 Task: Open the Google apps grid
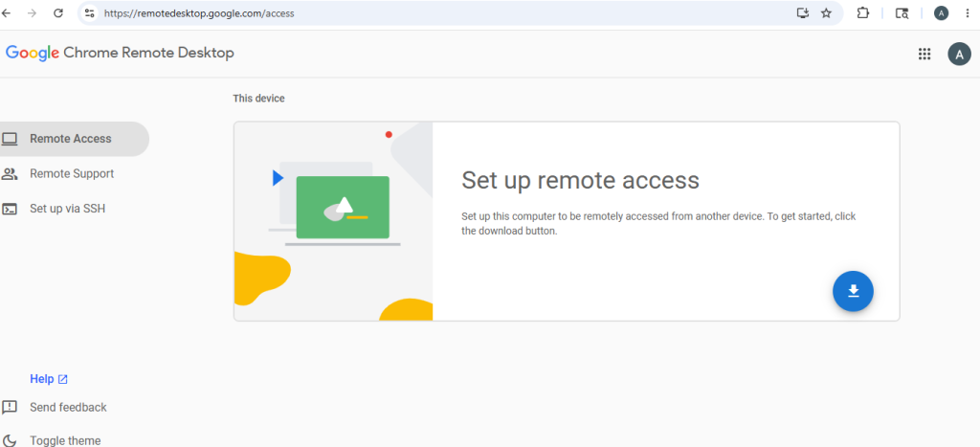click(924, 54)
